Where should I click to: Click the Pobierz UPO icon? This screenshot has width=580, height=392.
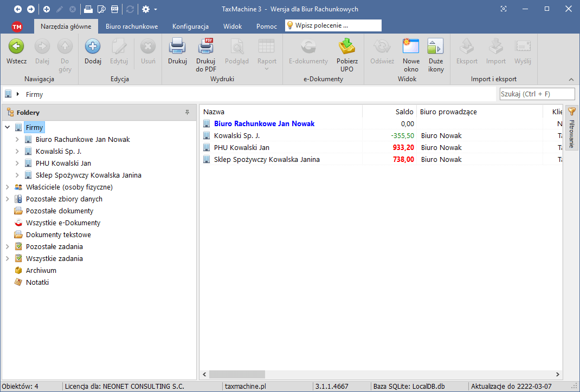(x=347, y=48)
